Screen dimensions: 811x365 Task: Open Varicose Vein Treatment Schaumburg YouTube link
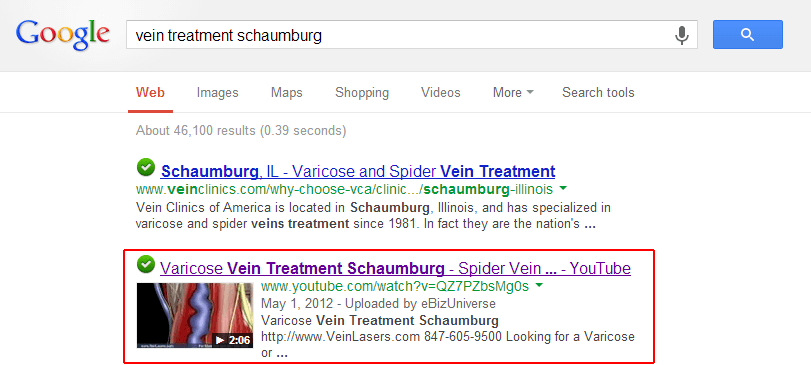tap(395, 268)
